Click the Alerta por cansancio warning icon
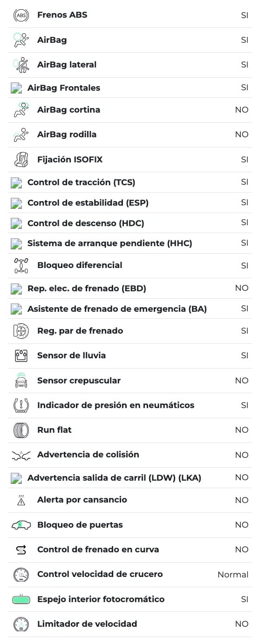 click(x=21, y=500)
